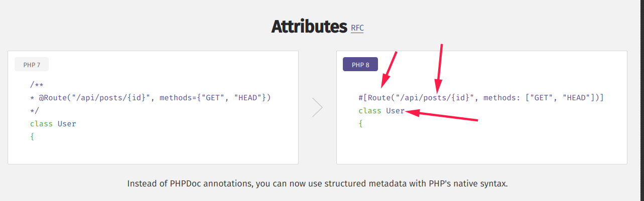Click the PHP 7 badge label
Viewport: 644px width, 201px height.
tap(32, 65)
